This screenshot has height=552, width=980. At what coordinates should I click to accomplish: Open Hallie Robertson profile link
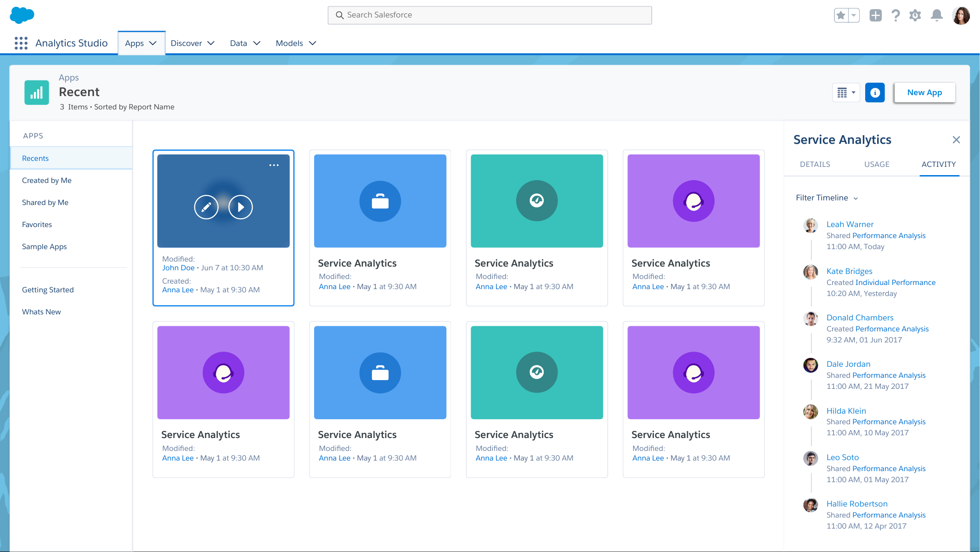click(857, 504)
